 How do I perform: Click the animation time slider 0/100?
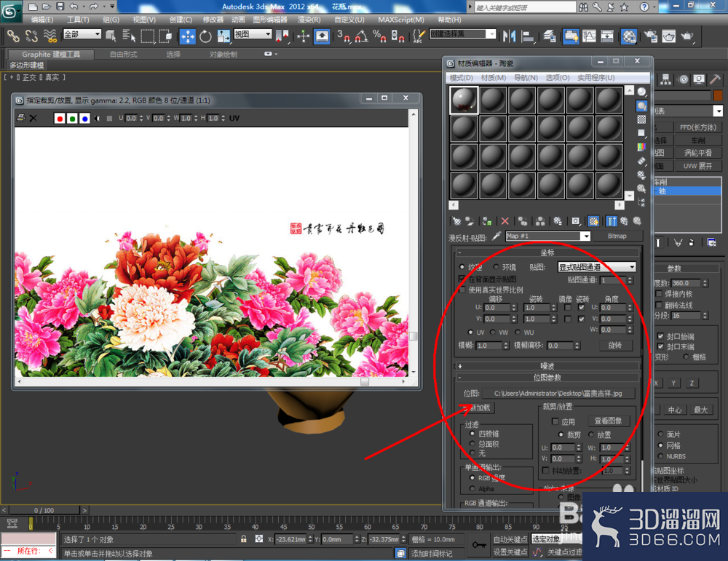[44, 510]
